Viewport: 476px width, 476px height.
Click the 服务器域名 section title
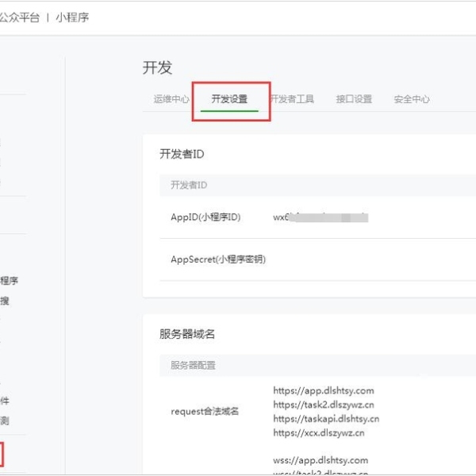pyautogui.click(x=187, y=334)
